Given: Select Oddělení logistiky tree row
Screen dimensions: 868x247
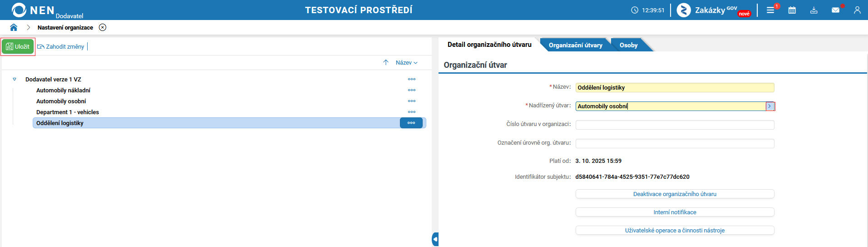Looking at the screenshot, I should pyautogui.click(x=229, y=123).
